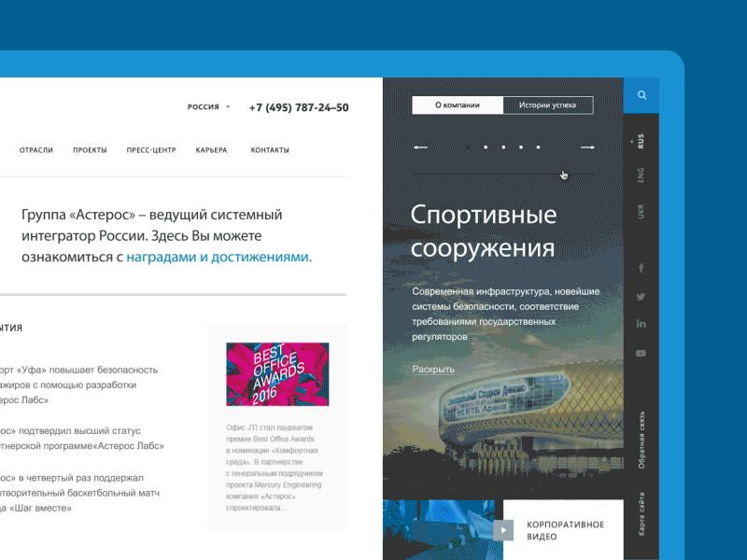
Task: Select the first slider dot
Action: pyautogui.click(x=469, y=147)
